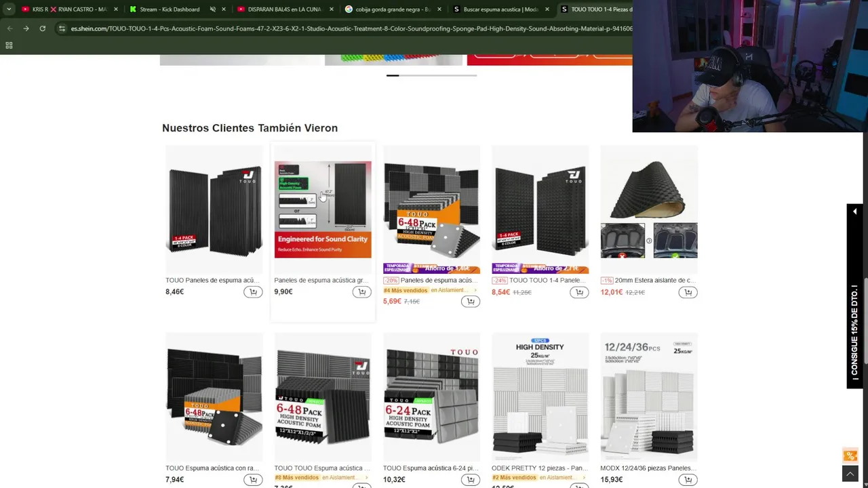Click the browser forward arrow
The width and height of the screenshot is (868, 488).
click(26, 28)
